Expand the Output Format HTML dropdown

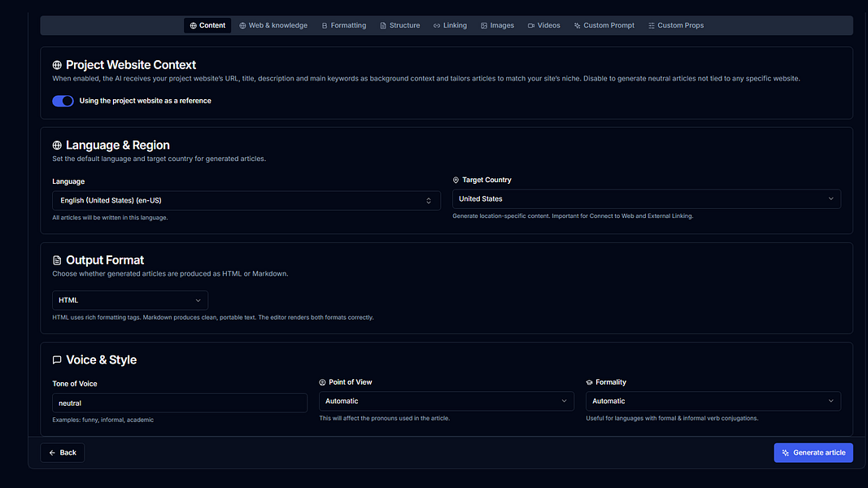(130, 300)
